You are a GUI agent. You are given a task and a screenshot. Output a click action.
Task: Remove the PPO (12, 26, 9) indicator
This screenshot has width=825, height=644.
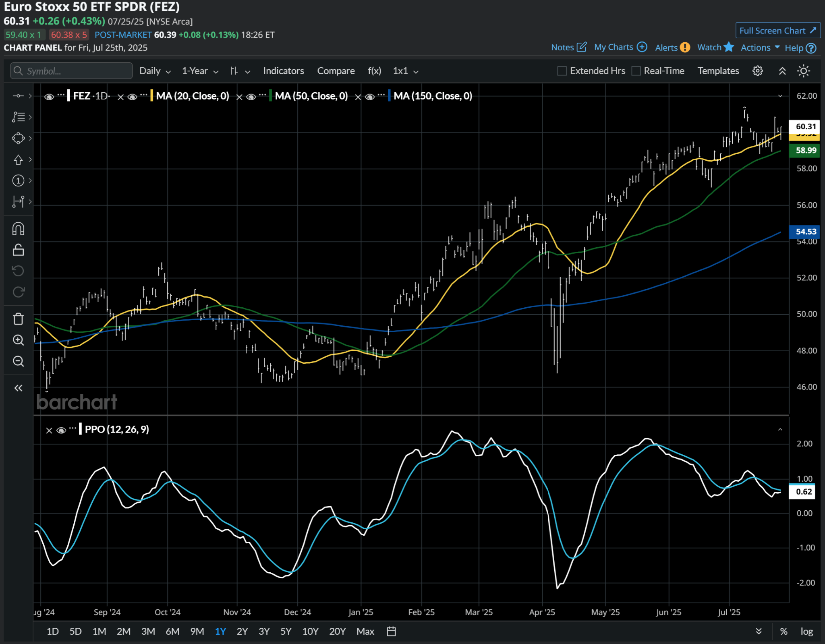pyautogui.click(x=49, y=430)
